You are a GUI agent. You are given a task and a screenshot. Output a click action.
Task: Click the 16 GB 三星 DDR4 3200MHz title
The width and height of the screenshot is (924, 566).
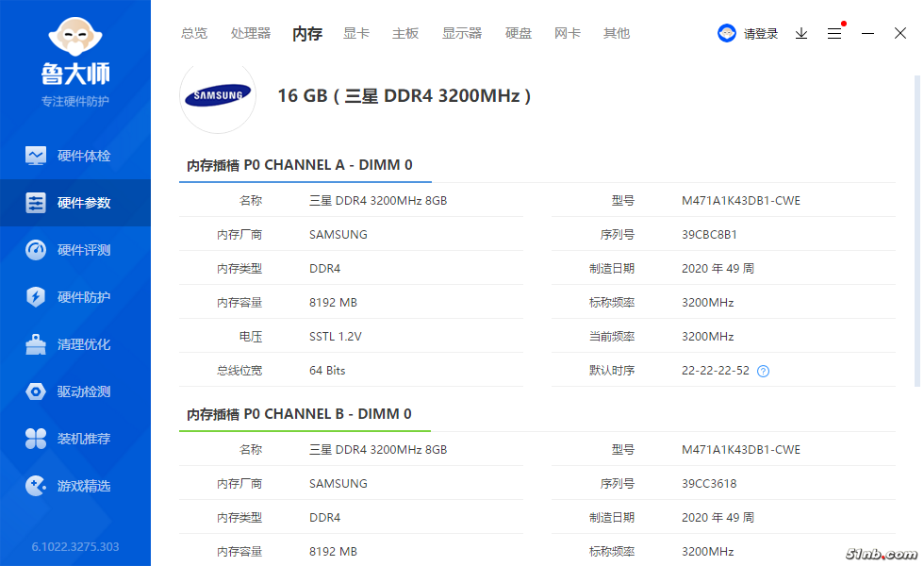pos(404,95)
